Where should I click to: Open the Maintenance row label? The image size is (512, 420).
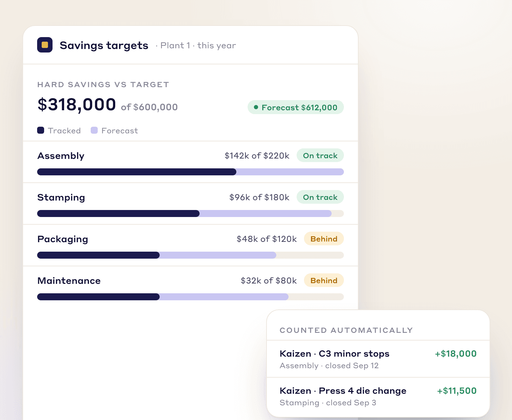pos(69,281)
